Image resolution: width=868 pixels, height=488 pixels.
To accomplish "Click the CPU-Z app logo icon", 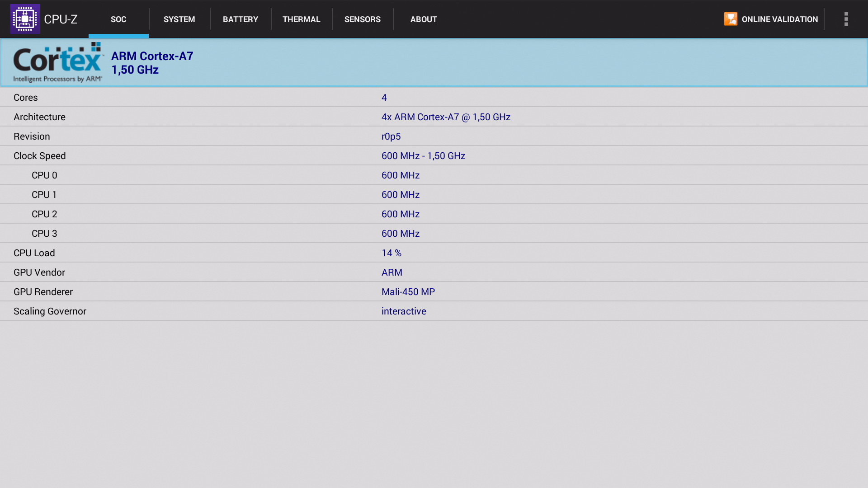I will point(25,19).
